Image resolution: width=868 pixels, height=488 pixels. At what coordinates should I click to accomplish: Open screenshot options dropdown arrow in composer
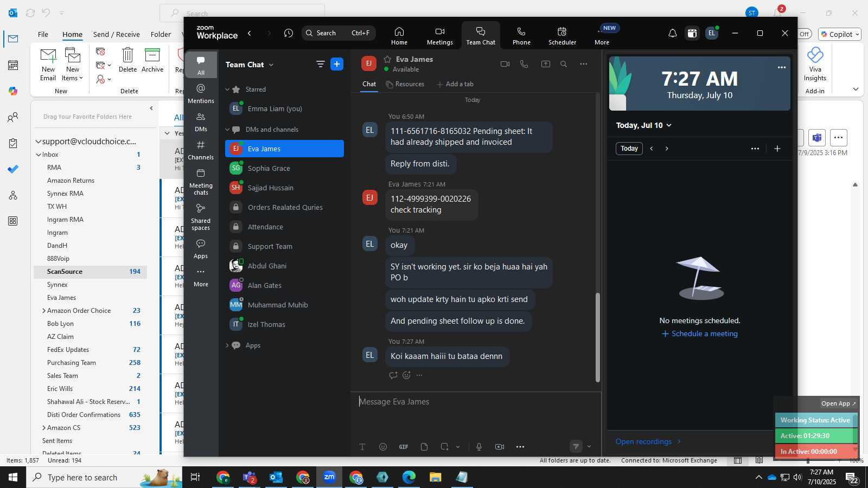tap(458, 447)
